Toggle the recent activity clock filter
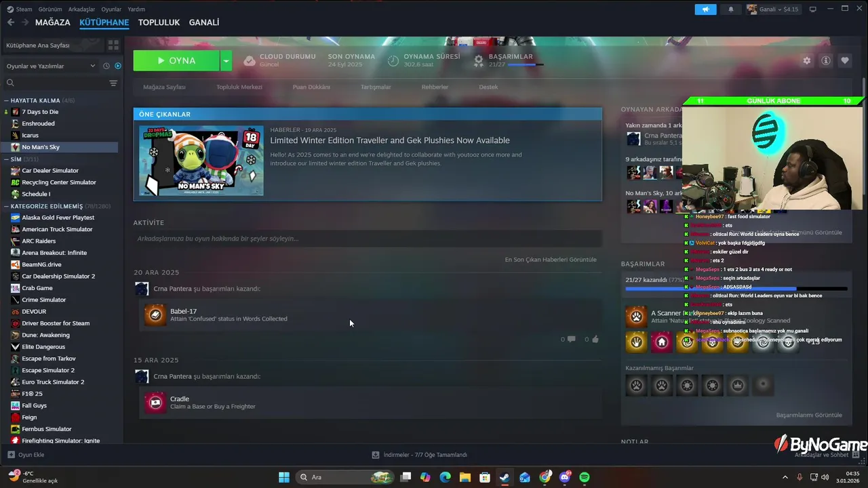The height and width of the screenshot is (488, 868). pyautogui.click(x=106, y=66)
